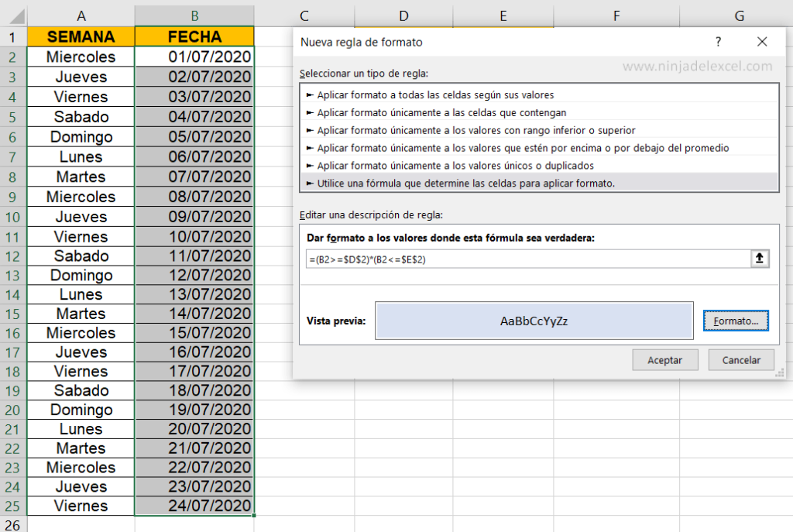
Task: Select column E header
Action: [x=503, y=16]
